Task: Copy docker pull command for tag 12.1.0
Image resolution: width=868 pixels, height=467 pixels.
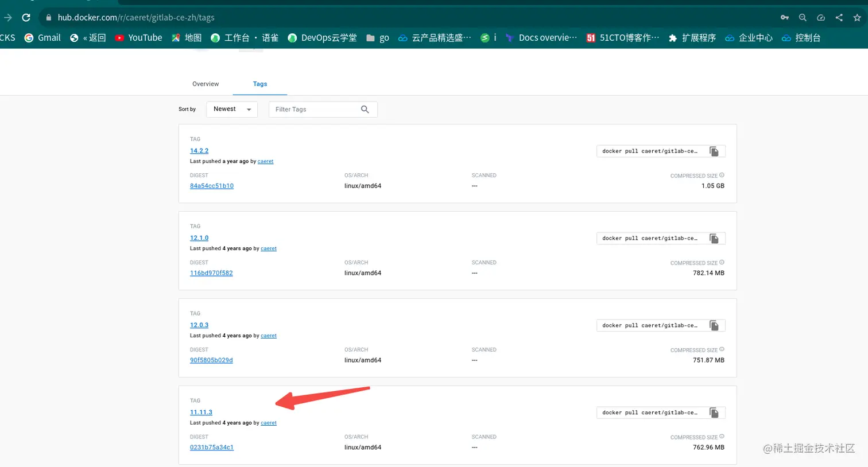Action: (x=714, y=239)
